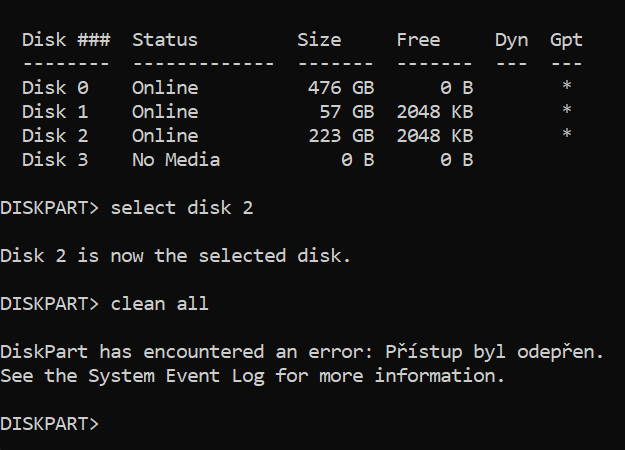Click the 476 GB size value
This screenshot has height=450, width=625.
pos(341,88)
